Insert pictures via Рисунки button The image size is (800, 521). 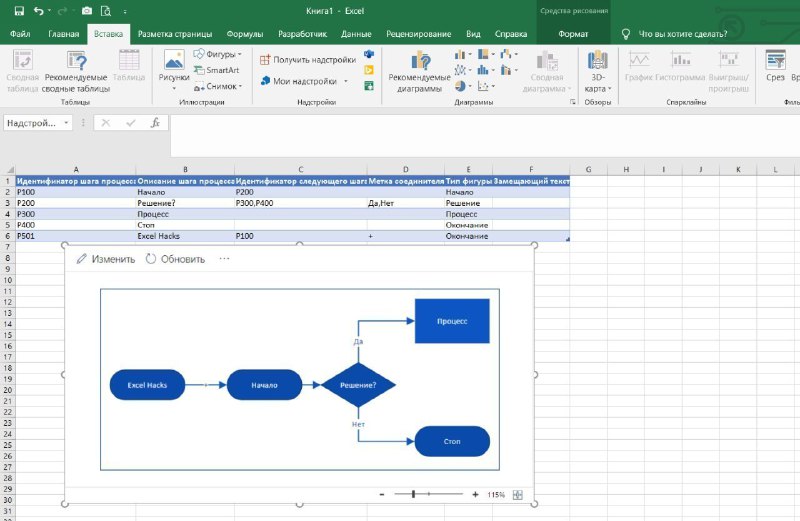174,66
